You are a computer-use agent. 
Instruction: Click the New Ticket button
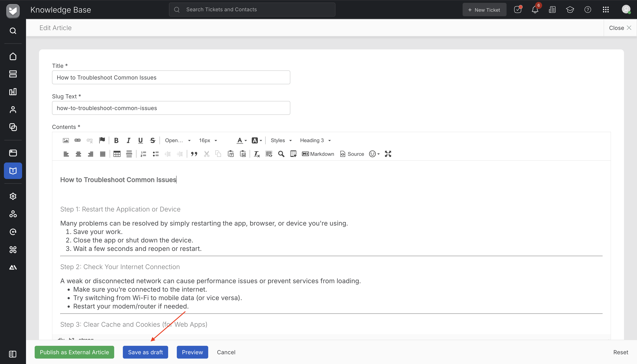coord(484,10)
